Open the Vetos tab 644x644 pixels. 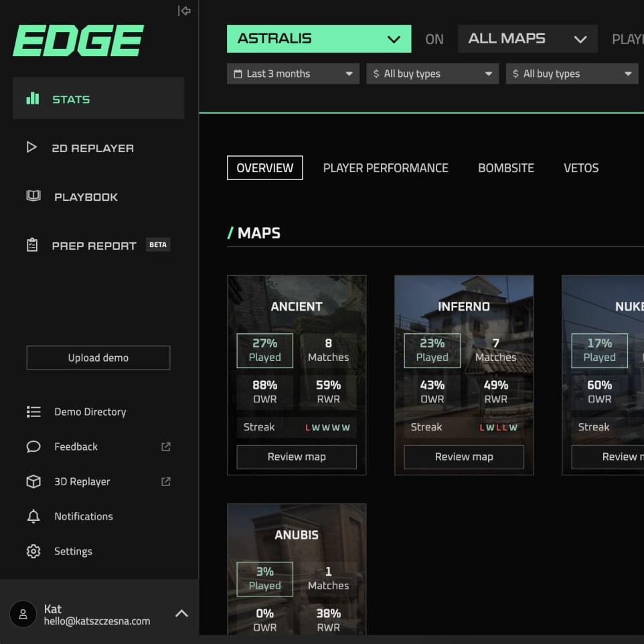[x=581, y=168]
